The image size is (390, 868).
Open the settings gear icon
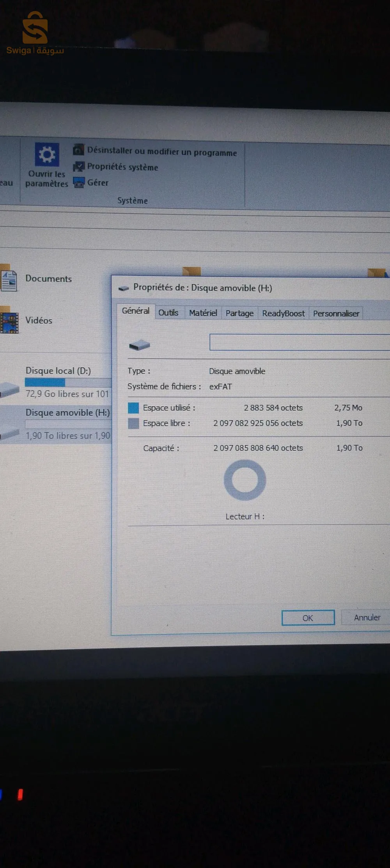coord(47,155)
